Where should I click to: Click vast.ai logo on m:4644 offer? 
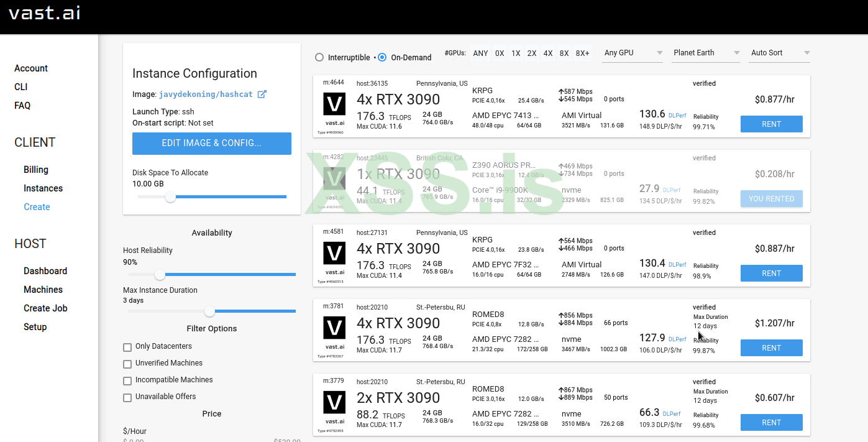click(x=335, y=104)
